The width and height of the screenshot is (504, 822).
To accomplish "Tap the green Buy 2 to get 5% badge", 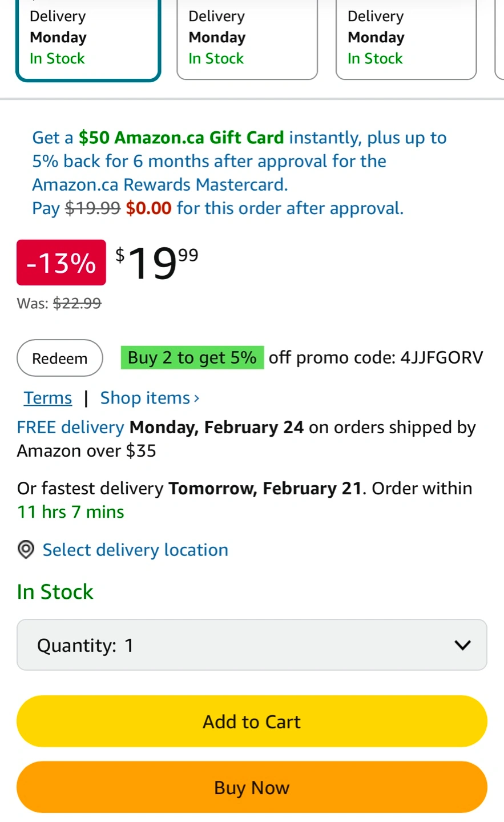I will click(192, 358).
